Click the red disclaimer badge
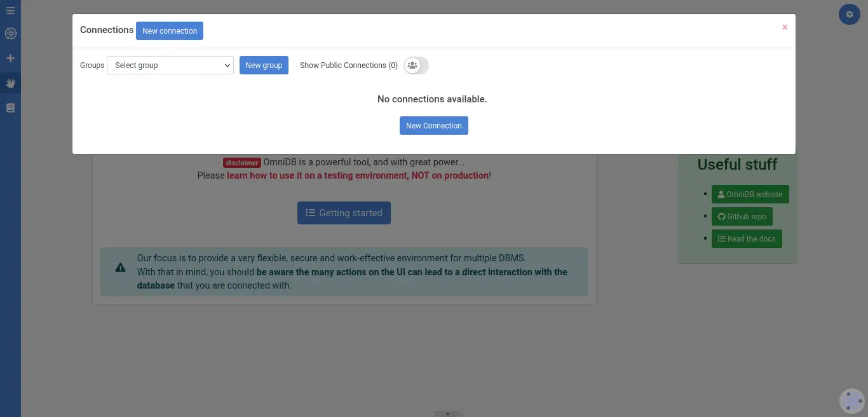This screenshot has width=868, height=417. [x=242, y=163]
